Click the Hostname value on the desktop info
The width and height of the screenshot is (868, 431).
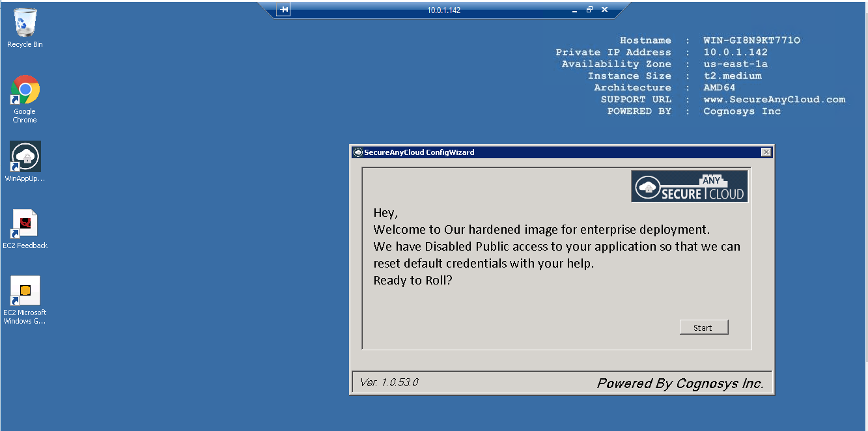[751, 40]
